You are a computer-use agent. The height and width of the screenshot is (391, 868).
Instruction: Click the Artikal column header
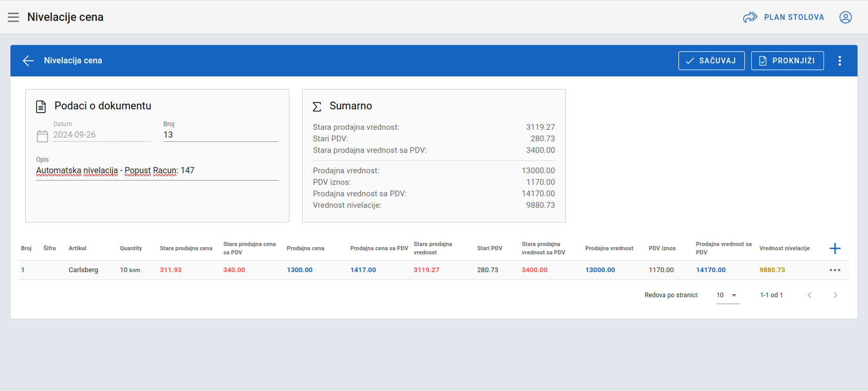[x=77, y=249]
